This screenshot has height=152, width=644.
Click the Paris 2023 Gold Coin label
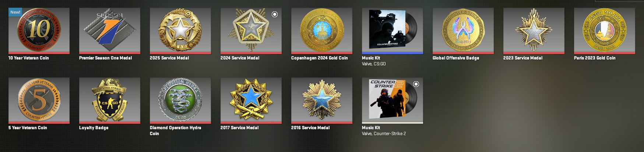[x=595, y=58]
